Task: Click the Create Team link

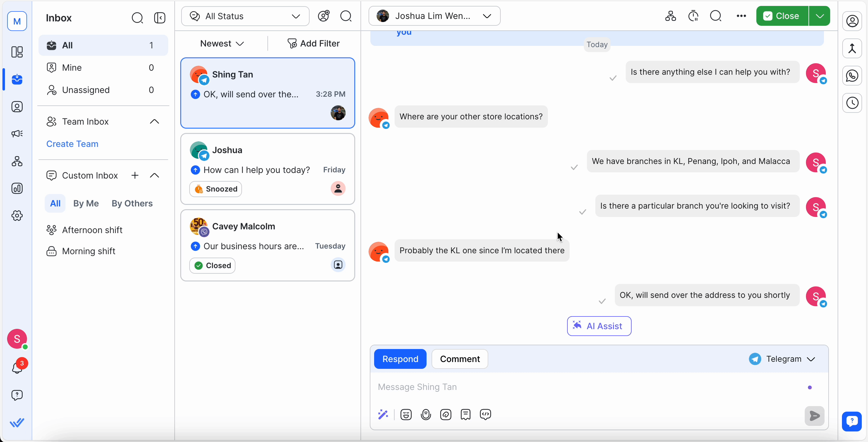Action: 72,144
